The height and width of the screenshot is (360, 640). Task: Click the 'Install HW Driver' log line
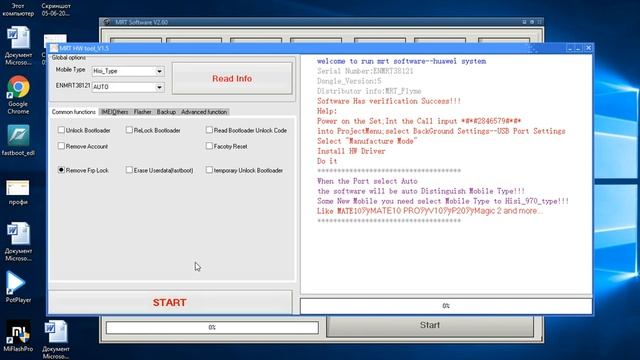351,151
